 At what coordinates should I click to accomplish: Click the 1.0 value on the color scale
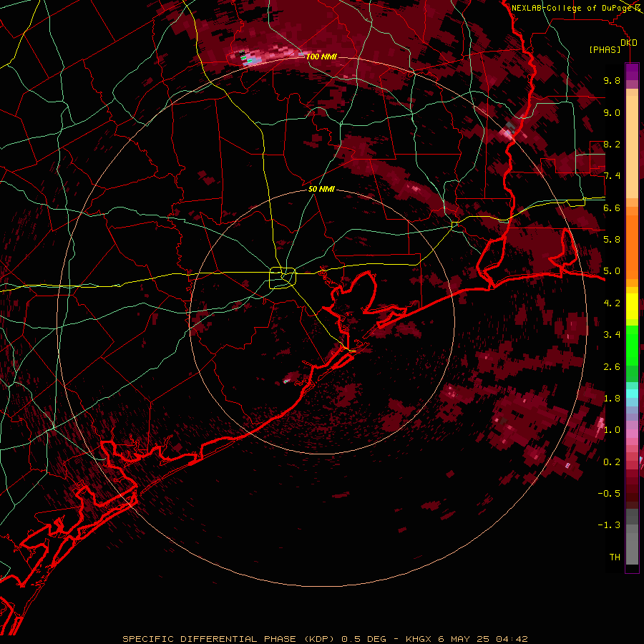point(612,430)
